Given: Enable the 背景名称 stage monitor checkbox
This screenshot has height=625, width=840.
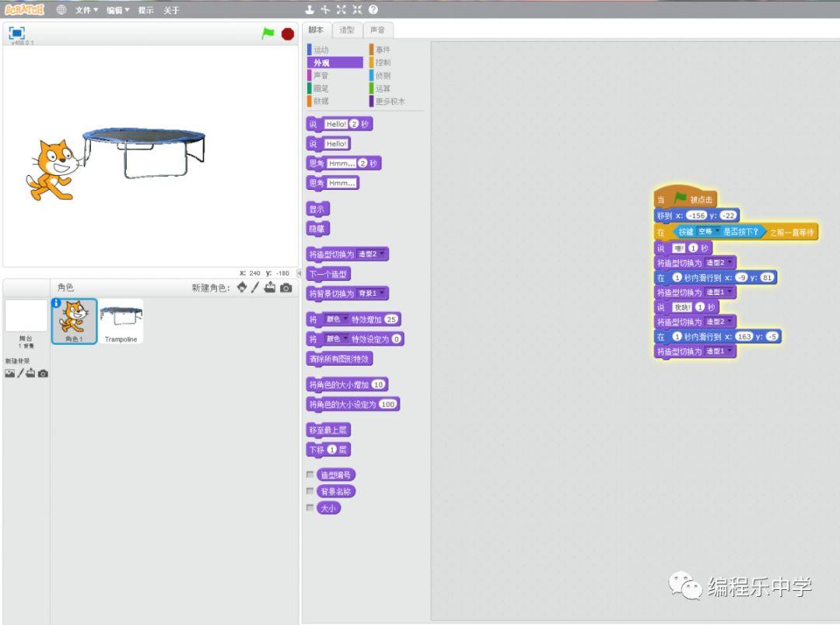Looking at the screenshot, I should 310,491.
